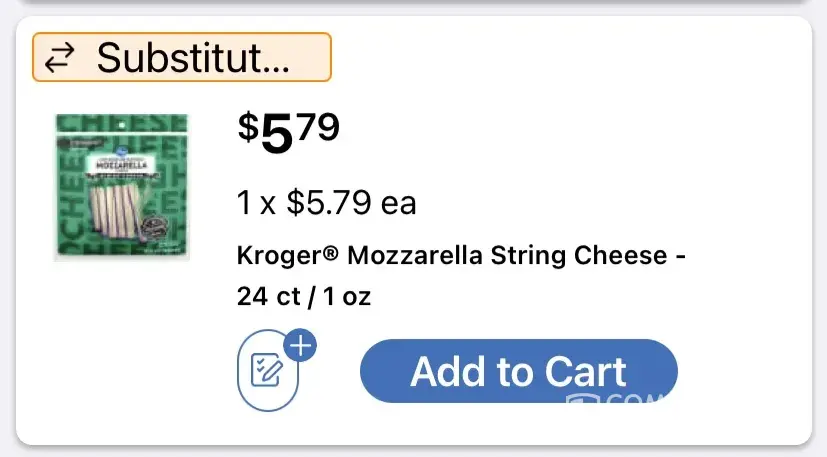
Task: Click the blue plus badge on list icon
Action: tap(300, 347)
